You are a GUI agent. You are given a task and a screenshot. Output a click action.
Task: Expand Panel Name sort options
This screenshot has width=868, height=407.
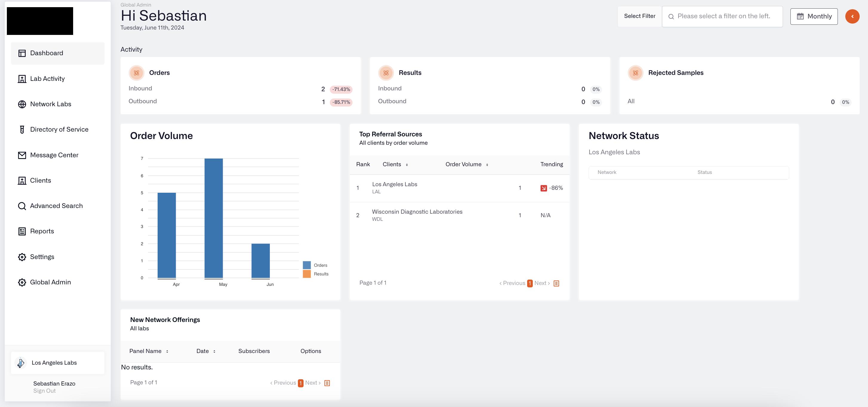(167, 351)
